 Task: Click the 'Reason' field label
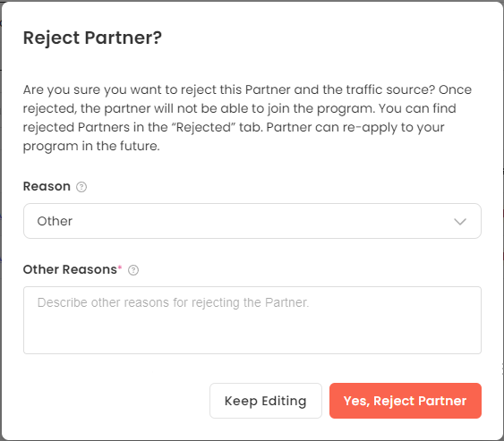[x=47, y=186]
